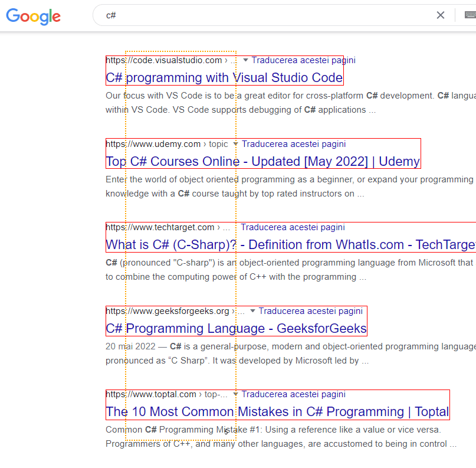Click snippet 'Common C# Programming Mistake #1'

[x=185, y=430]
